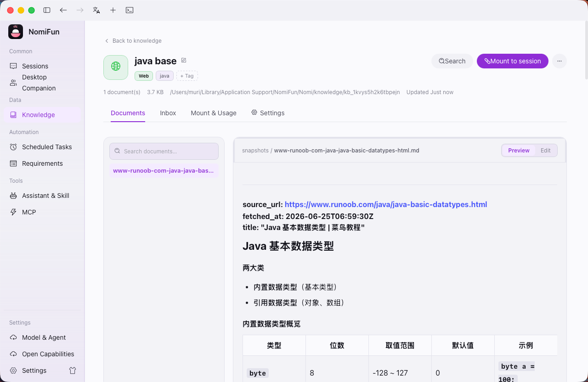Click the globe knowledge base icon
This screenshot has height=382, width=588.
(116, 67)
